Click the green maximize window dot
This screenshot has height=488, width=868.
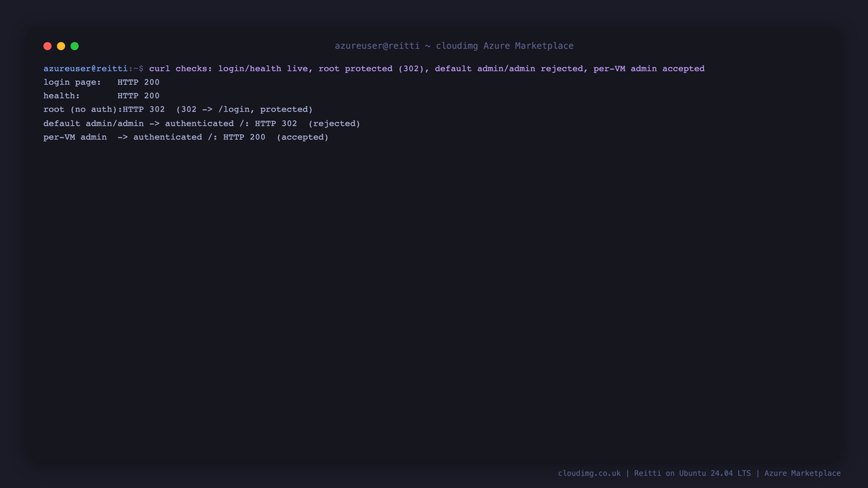click(75, 46)
